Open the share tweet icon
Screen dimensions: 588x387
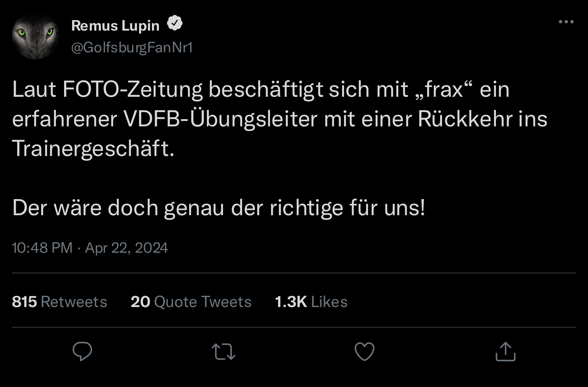505,351
